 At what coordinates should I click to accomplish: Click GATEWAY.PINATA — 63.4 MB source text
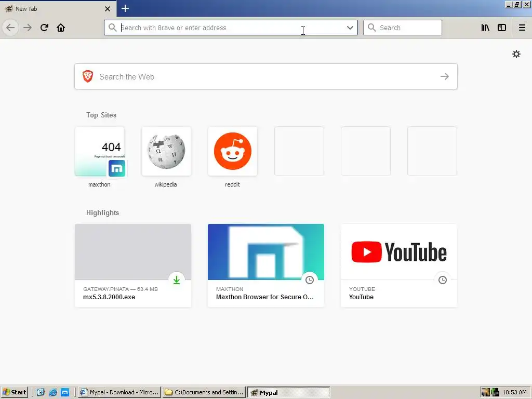coord(121,289)
